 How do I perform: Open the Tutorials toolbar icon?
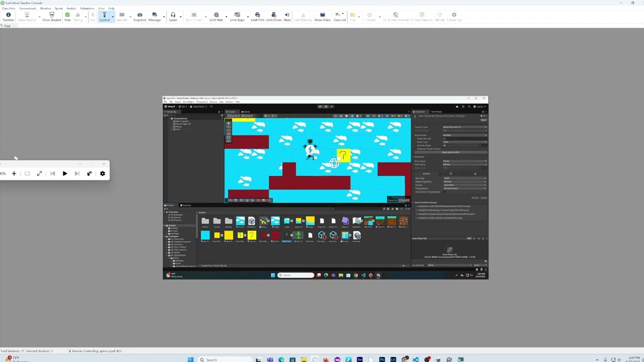(8, 17)
